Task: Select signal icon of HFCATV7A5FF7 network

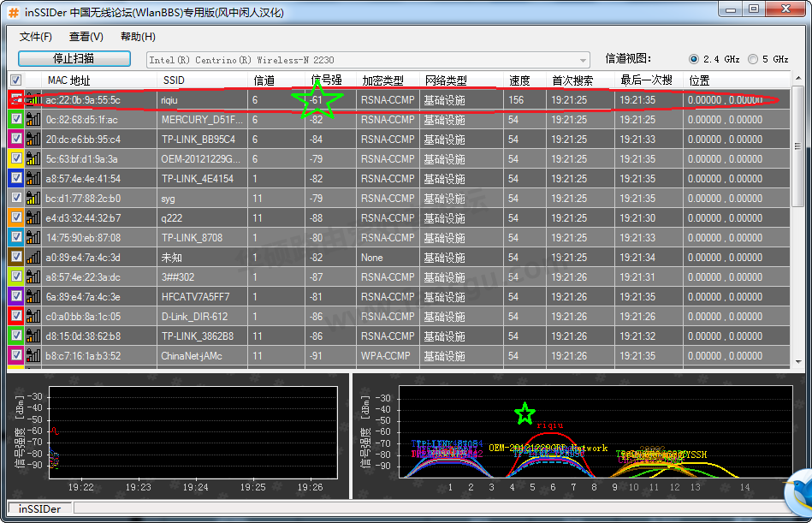Action: (33, 297)
